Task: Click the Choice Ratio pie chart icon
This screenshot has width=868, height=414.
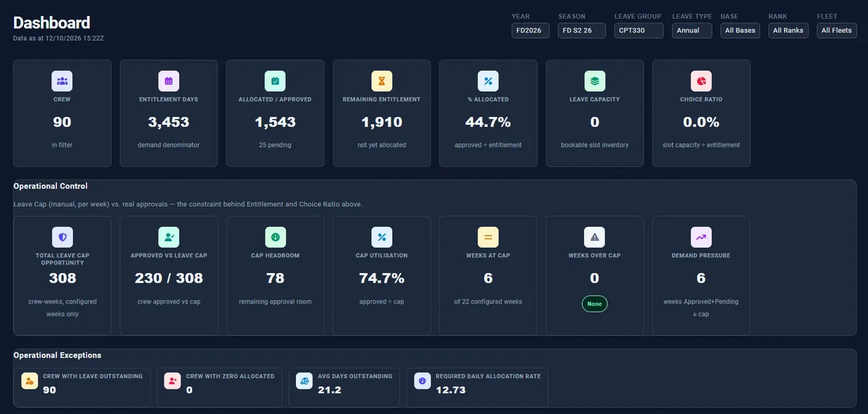Action: (701, 81)
